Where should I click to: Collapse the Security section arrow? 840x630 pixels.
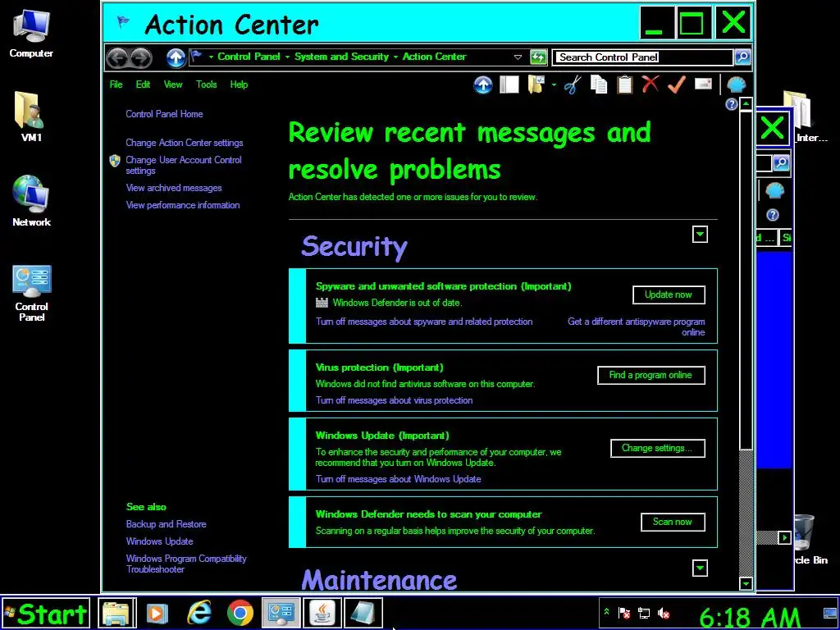[700, 235]
